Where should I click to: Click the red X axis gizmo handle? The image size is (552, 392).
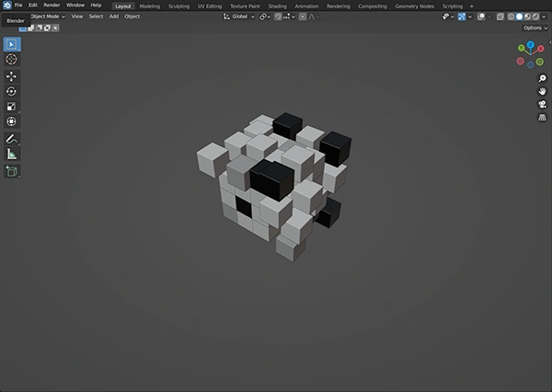point(541,49)
